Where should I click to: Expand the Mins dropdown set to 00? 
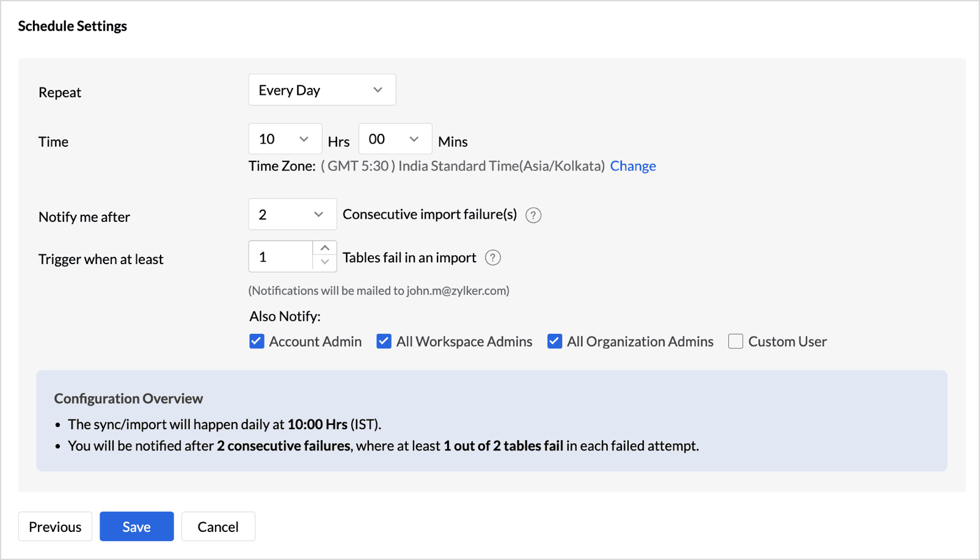(395, 139)
